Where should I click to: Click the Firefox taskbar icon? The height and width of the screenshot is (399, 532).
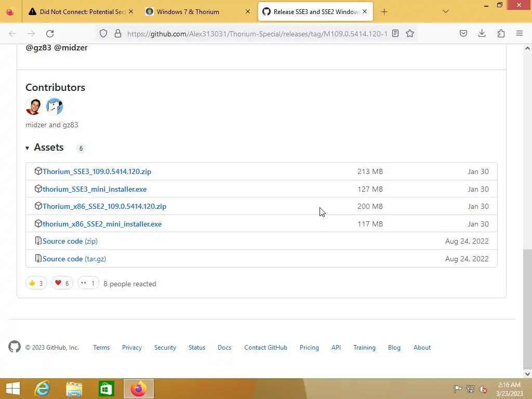(138, 389)
